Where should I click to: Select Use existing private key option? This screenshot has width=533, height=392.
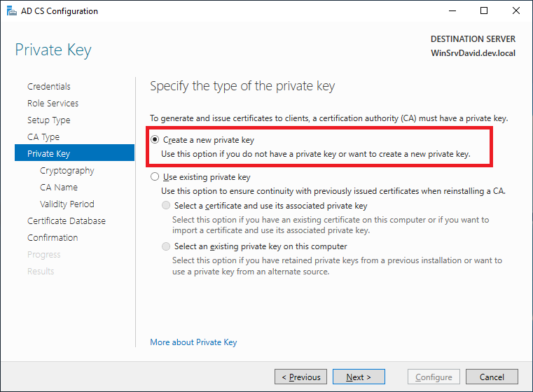click(x=155, y=178)
